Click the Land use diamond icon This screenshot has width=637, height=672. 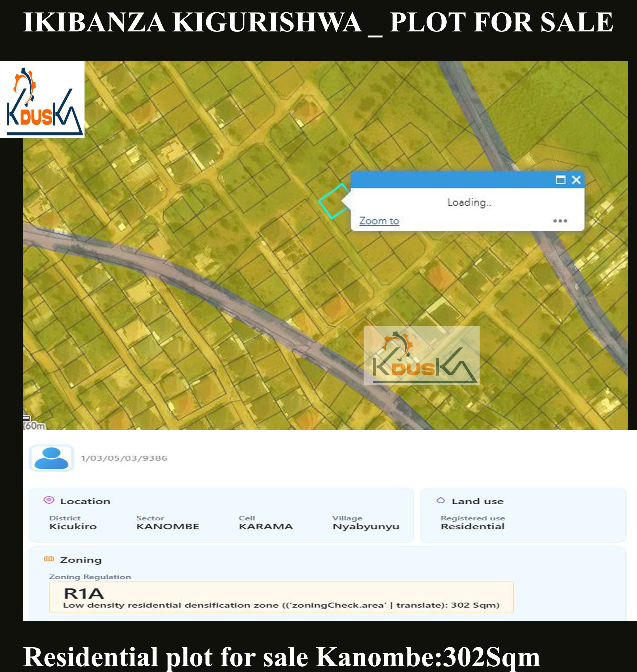pos(440,501)
